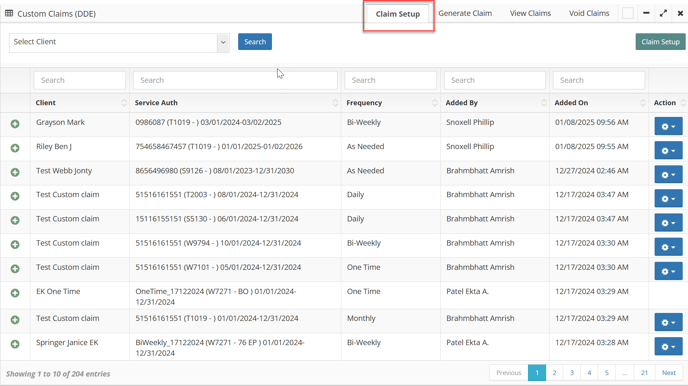Screen dimensions: 688x386
Task: Expand row with auth 51516161551 (W9794)
Action: pos(15,244)
